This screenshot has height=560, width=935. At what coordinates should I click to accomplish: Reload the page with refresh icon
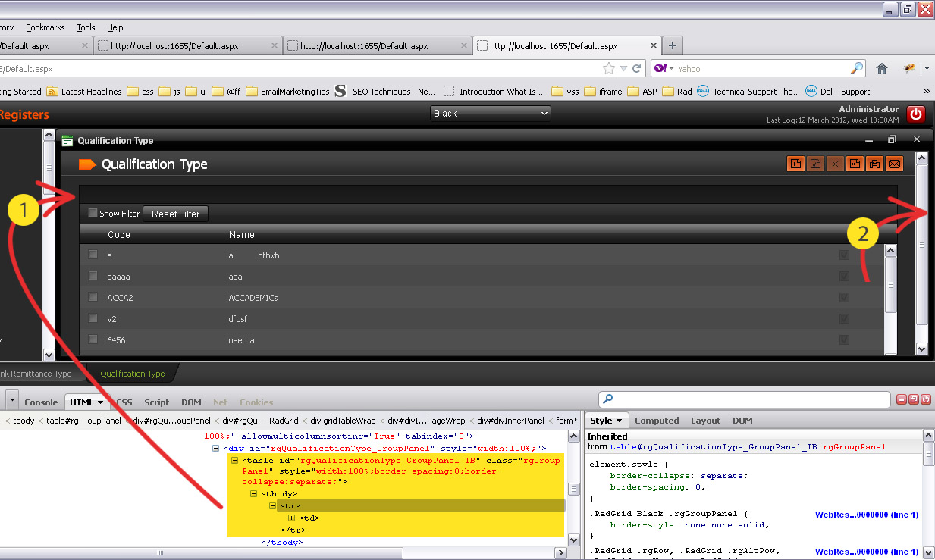[637, 68]
